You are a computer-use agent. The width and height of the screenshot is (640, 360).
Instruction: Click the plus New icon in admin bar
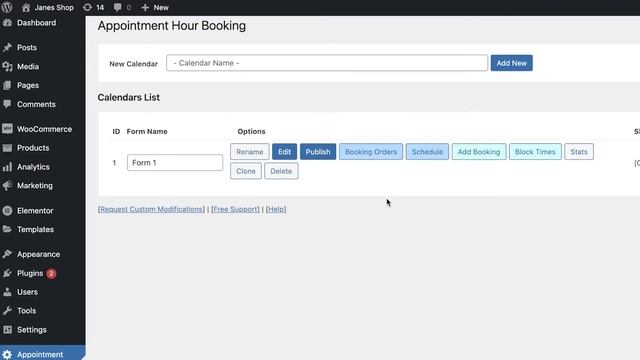click(145, 7)
